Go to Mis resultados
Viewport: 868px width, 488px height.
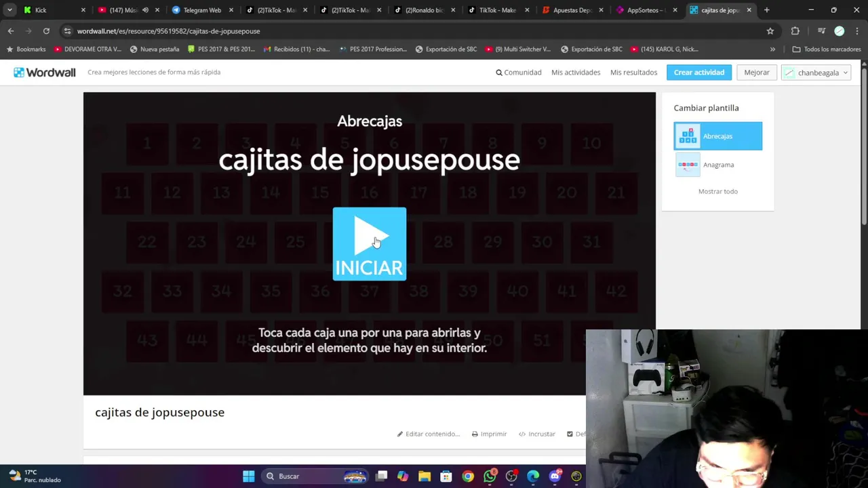(x=633, y=73)
